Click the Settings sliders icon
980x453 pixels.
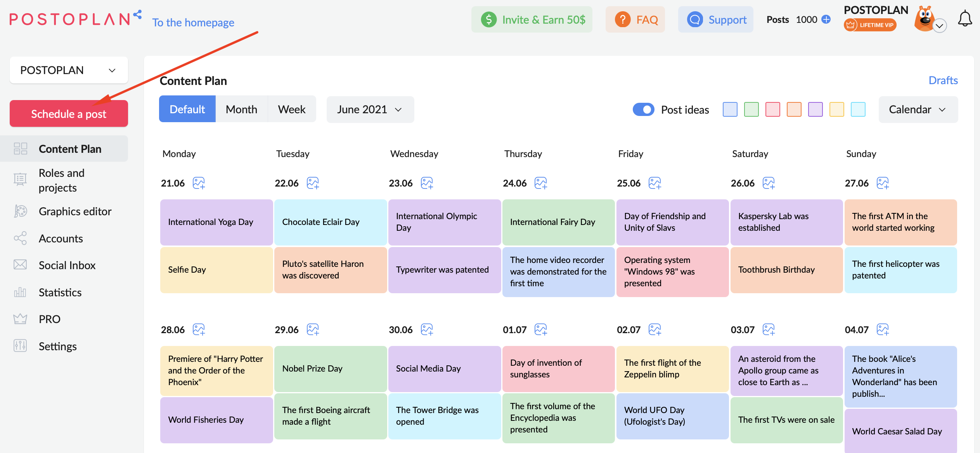[20, 346]
